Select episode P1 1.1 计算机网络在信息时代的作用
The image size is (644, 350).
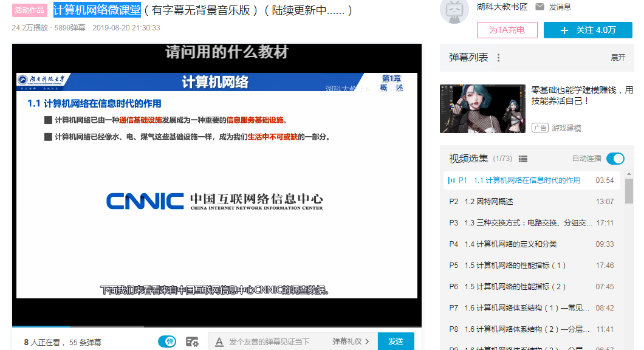[532, 180]
